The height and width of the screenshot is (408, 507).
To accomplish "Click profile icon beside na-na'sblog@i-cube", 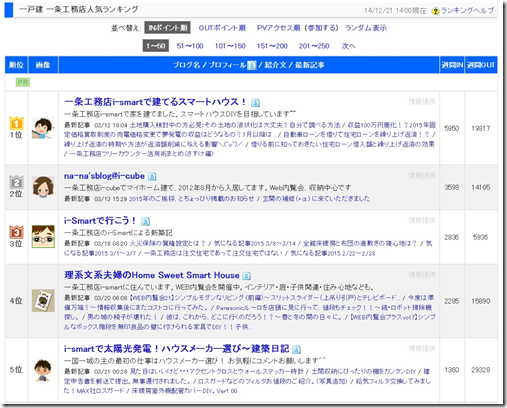I will [152, 176].
